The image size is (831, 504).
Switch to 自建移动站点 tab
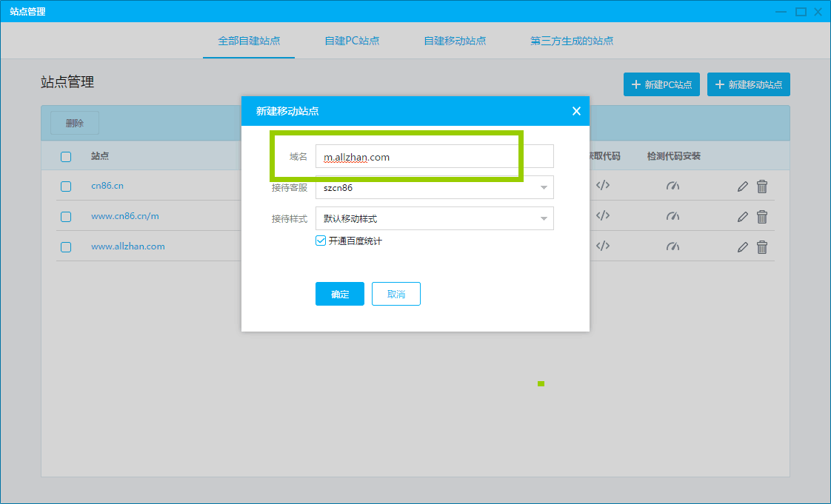tap(455, 41)
